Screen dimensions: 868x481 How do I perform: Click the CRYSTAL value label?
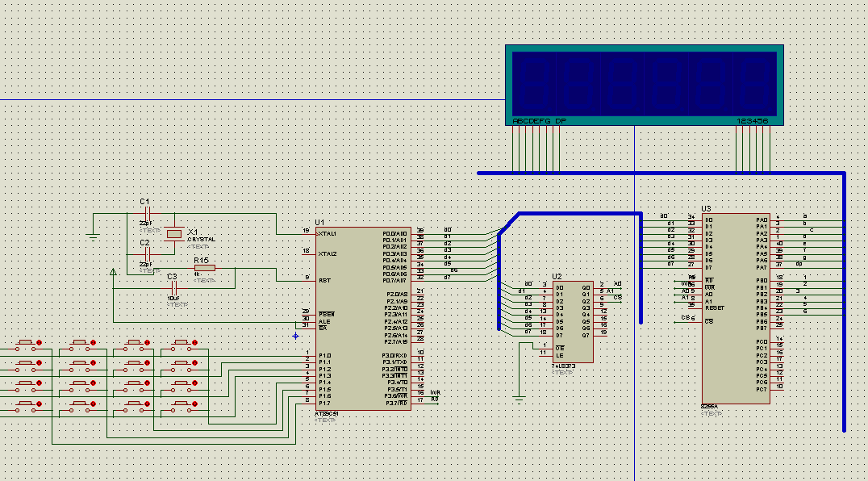coord(202,240)
